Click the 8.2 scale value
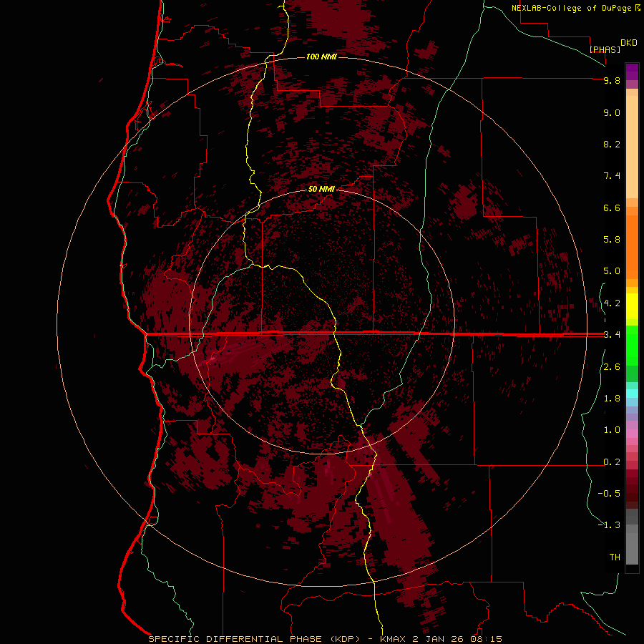The width and height of the screenshot is (644, 644). tap(612, 144)
